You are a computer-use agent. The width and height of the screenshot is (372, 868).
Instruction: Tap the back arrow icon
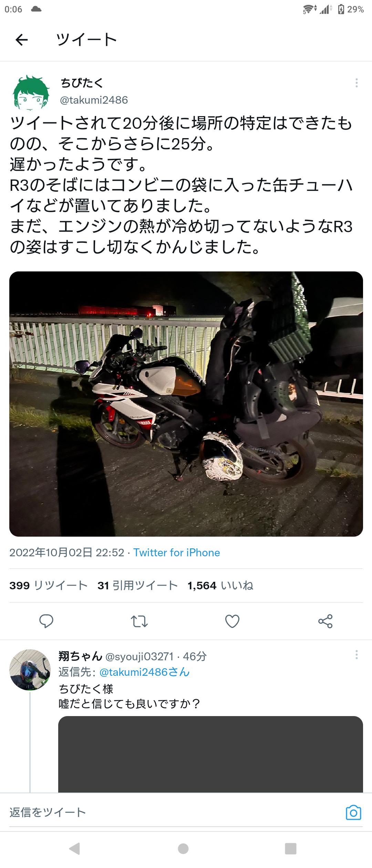tap(22, 40)
